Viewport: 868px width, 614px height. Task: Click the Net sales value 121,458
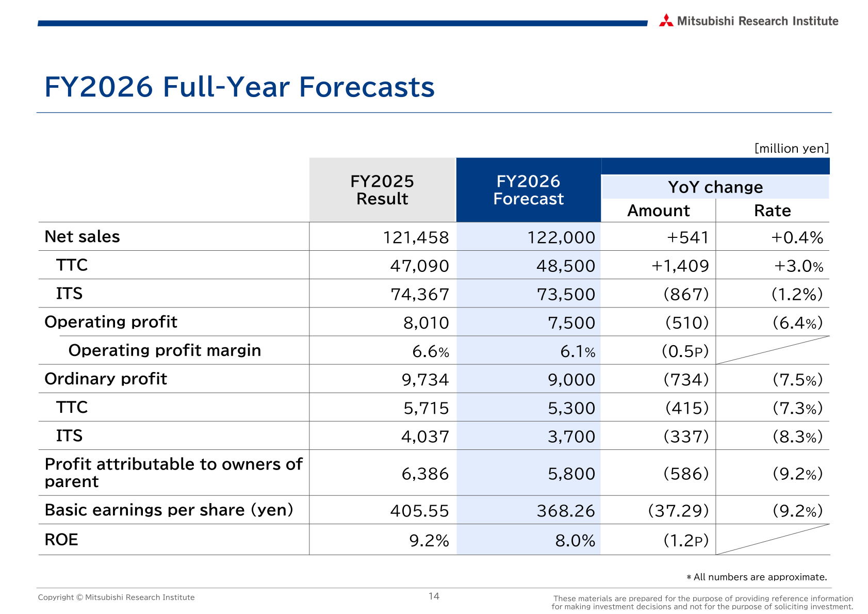(416, 237)
